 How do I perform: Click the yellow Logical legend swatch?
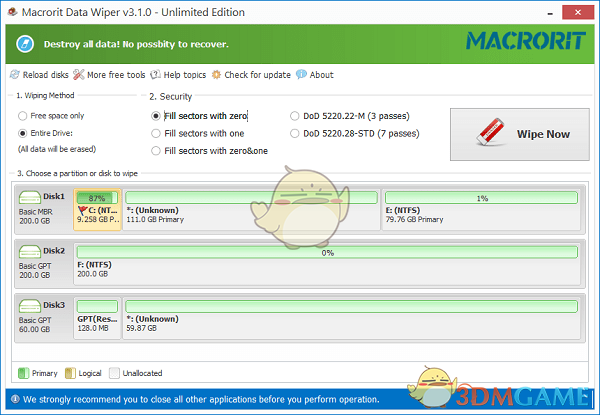point(70,373)
